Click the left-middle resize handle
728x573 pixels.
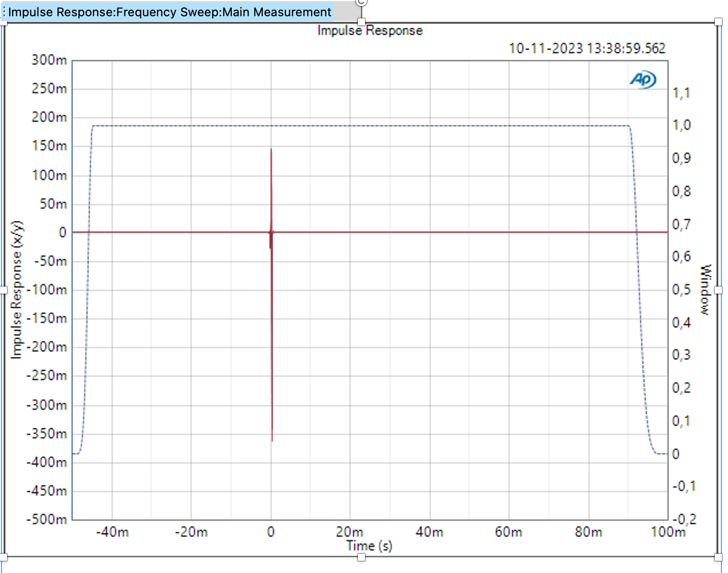pyautogui.click(x=3, y=290)
